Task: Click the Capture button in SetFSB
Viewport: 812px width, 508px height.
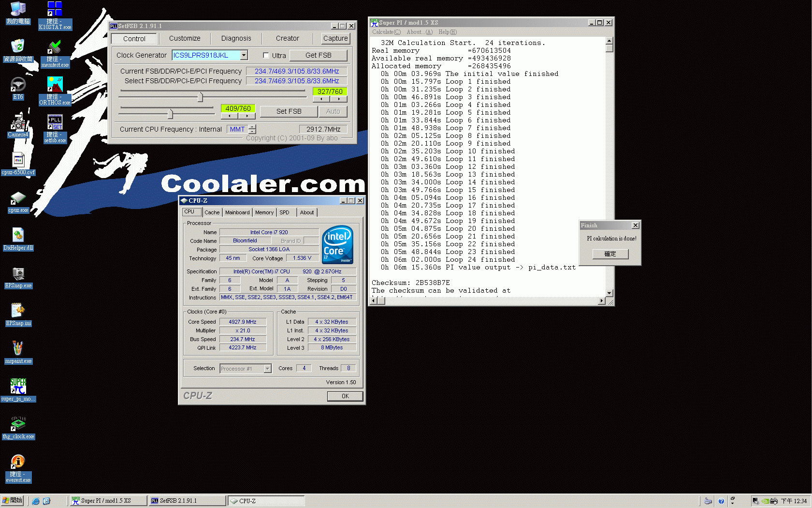Action: pos(335,38)
